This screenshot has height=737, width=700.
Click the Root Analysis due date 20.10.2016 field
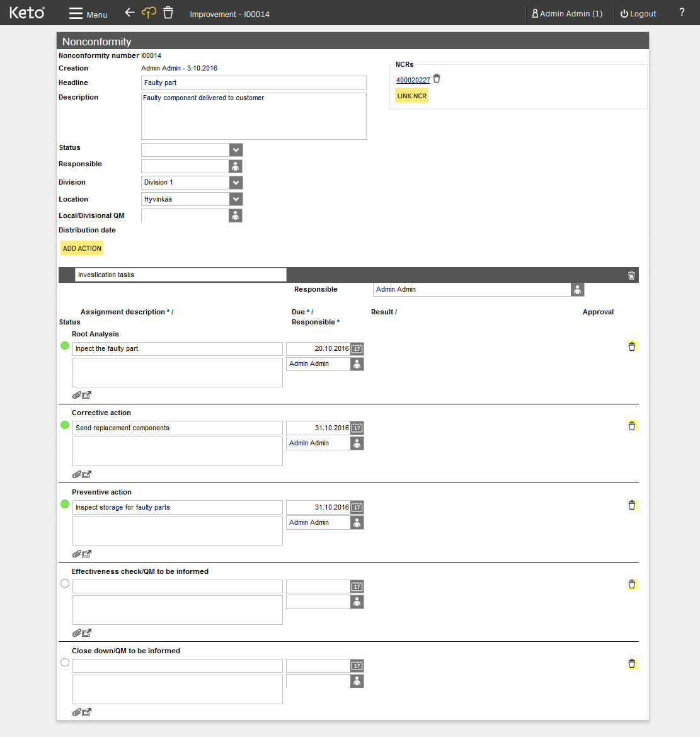point(318,349)
